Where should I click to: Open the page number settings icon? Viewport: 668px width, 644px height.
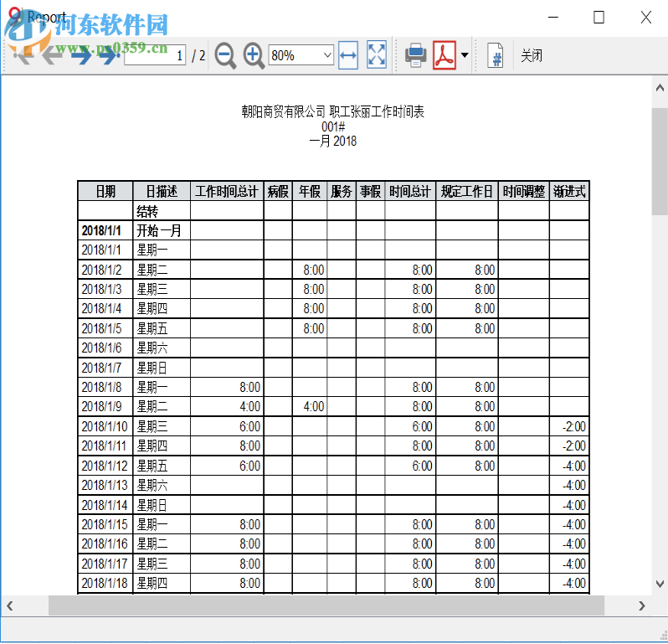click(x=495, y=55)
